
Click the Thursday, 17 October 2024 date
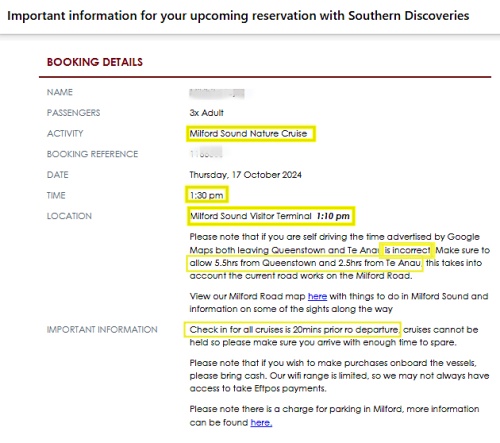click(x=245, y=175)
